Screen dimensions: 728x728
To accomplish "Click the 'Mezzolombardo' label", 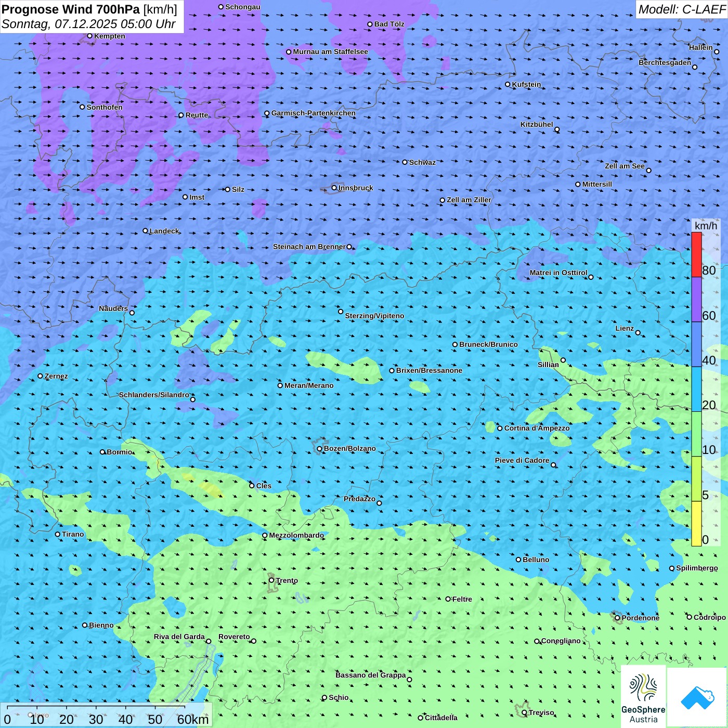I will pos(296,535).
